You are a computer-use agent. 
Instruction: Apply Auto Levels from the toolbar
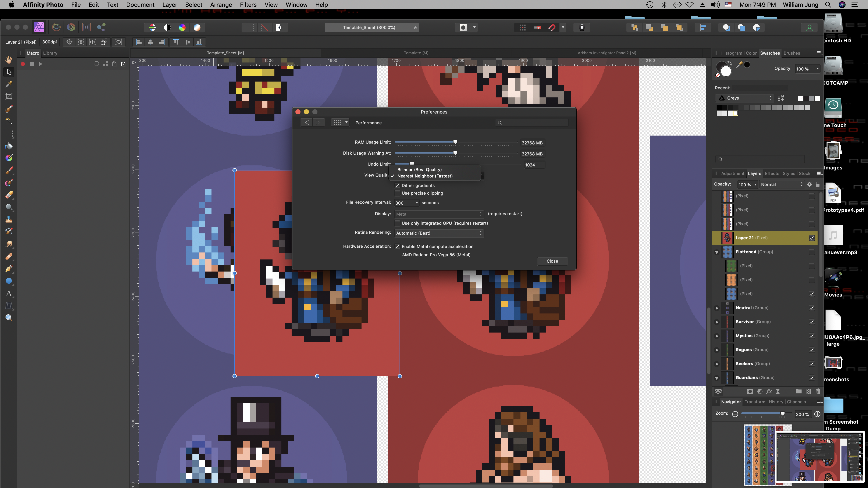152,28
